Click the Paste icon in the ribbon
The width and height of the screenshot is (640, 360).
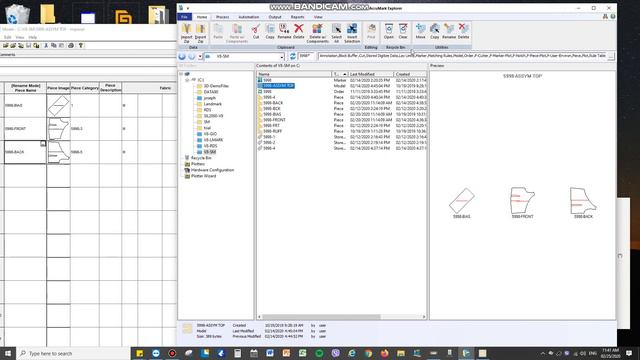(x=218, y=31)
